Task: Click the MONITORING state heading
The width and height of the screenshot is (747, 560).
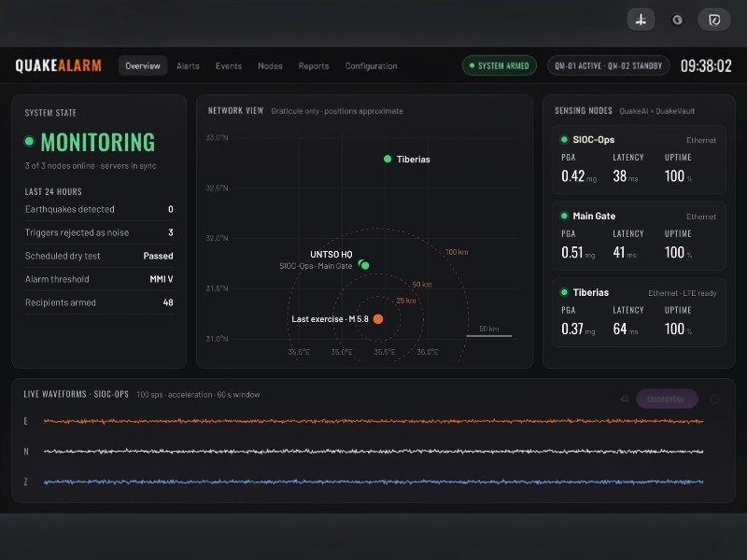Action: [x=98, y=142]
